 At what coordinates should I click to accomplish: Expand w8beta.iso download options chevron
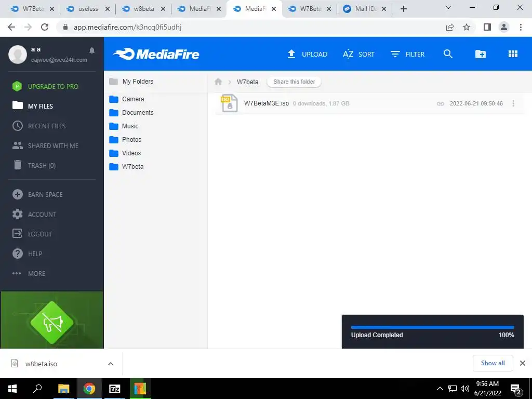(111, 364)
